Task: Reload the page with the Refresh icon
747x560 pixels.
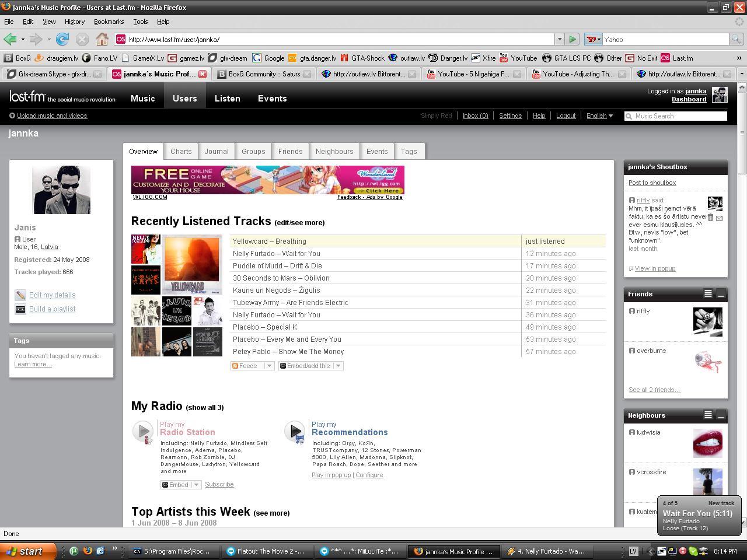Action: coord(62,39)
